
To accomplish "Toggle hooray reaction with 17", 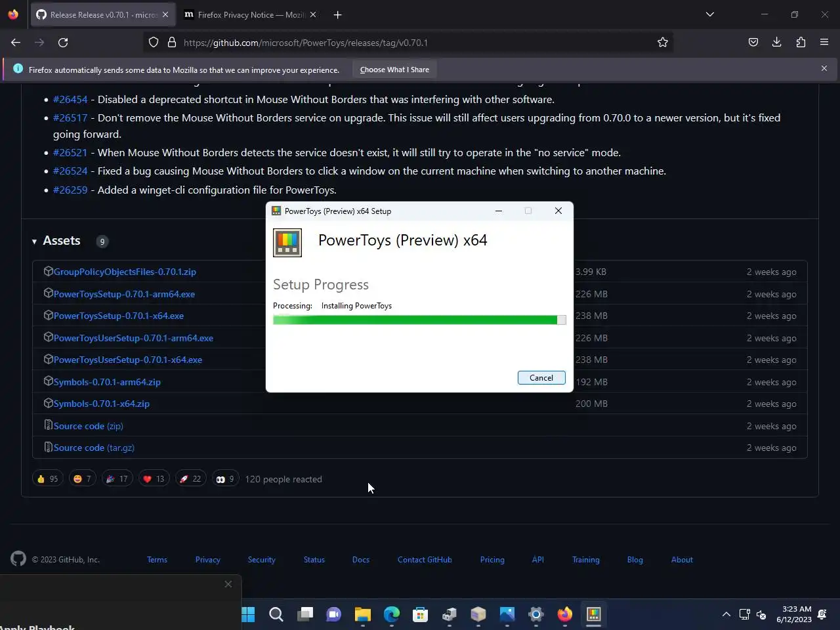I will 117,479.
